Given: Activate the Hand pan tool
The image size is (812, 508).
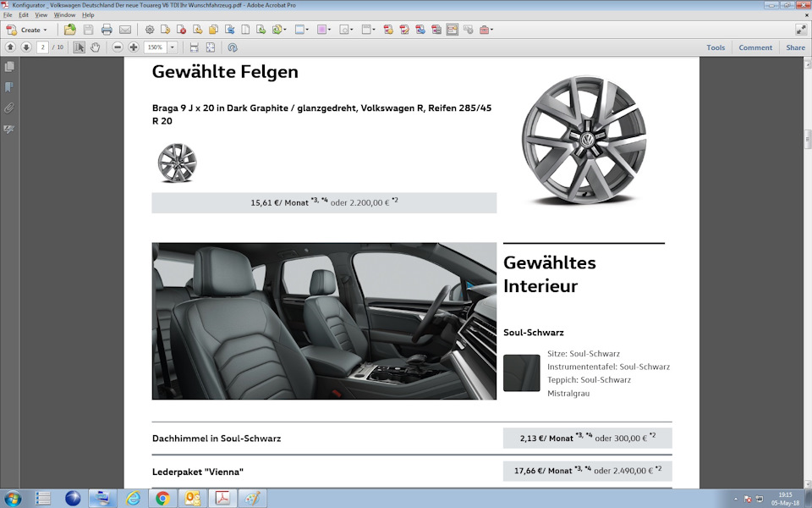Looking at the screenshot, I should tap(95, 47).
